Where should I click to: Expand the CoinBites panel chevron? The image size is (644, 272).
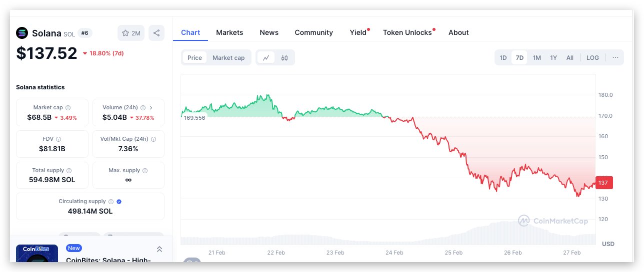[x=159, y=249]
